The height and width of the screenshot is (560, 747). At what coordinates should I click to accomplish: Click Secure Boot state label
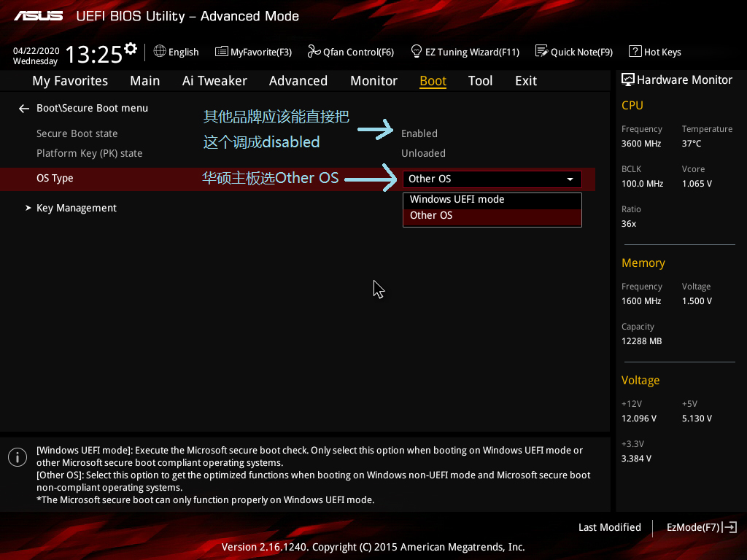click(77, 133)
